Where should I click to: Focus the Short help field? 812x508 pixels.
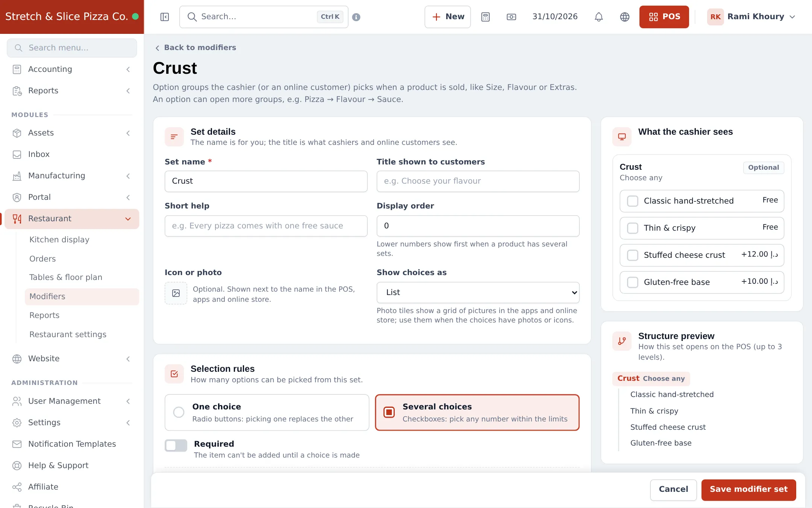(266, 226)
